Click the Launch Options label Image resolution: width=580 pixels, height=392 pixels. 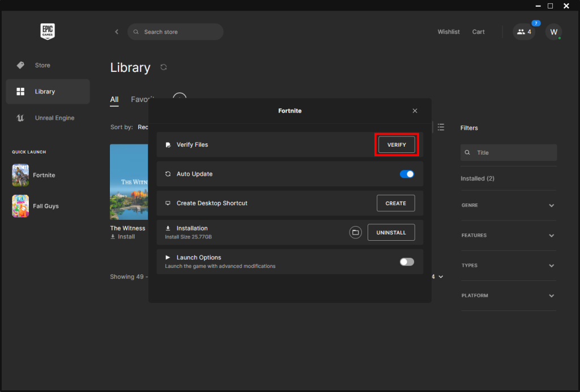point(199,257)
